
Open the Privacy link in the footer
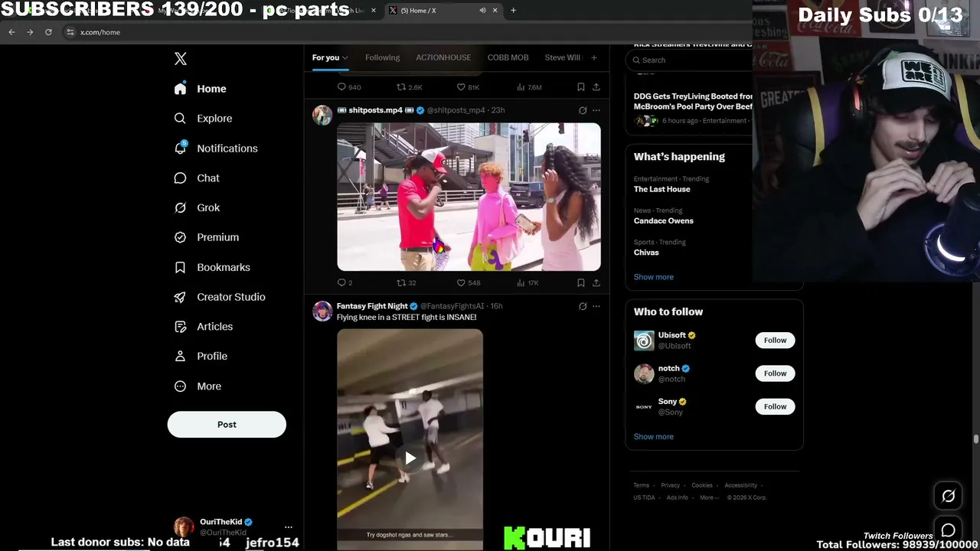point(671,485)
